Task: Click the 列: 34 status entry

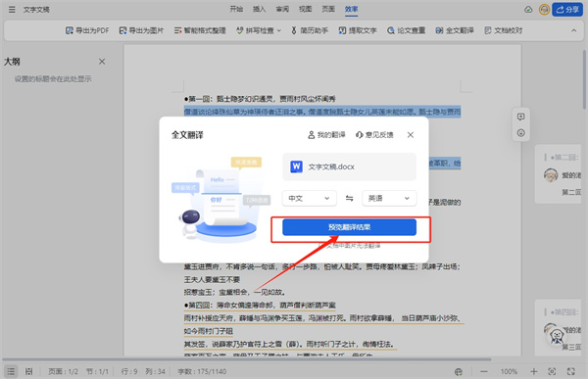Action: tap(155, 371)
